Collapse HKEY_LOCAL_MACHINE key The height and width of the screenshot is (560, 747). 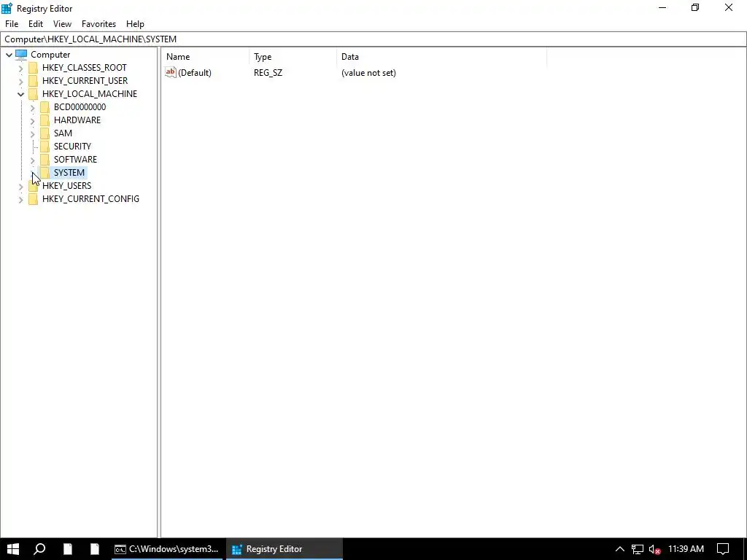point(20,94)
